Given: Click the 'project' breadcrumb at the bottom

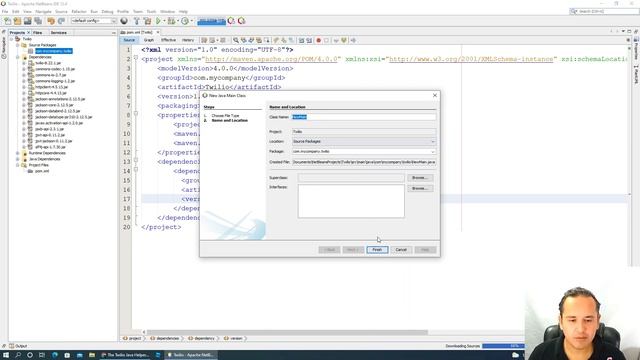Looking at the screenshot, I should 135,338.
